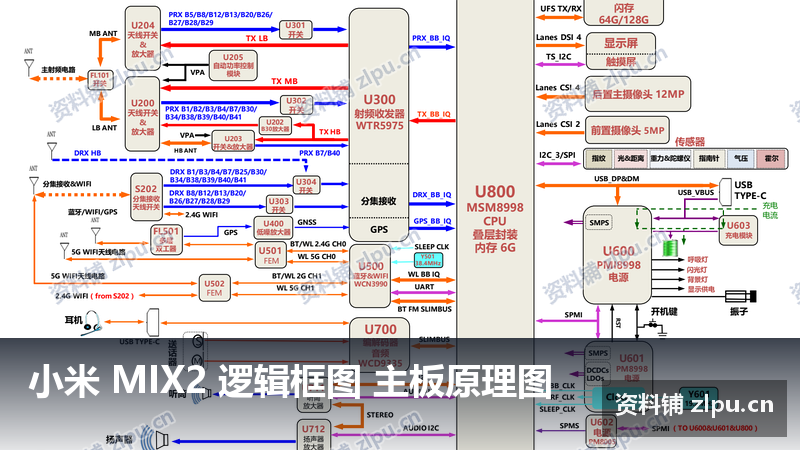Click the U205 auto power control module

point(233,65)
